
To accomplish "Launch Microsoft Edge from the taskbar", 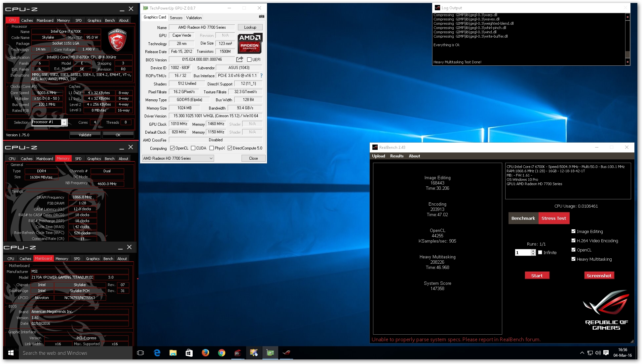I will 157,353.
